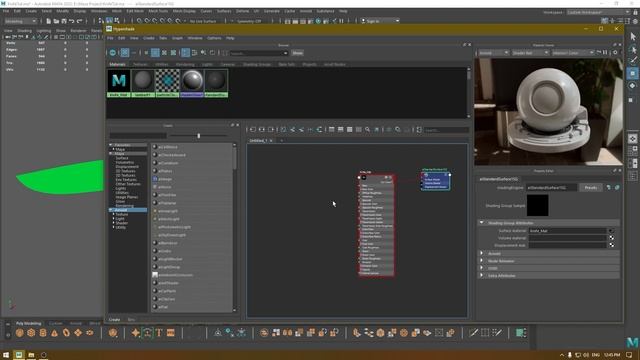Open the Shader Ball geometry dropdown

(530, 53)
